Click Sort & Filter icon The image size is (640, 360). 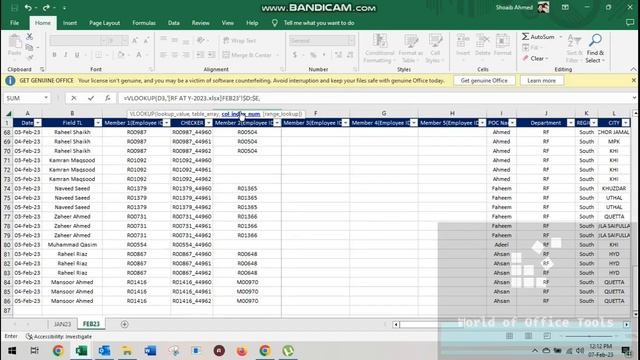click(574, 41)
